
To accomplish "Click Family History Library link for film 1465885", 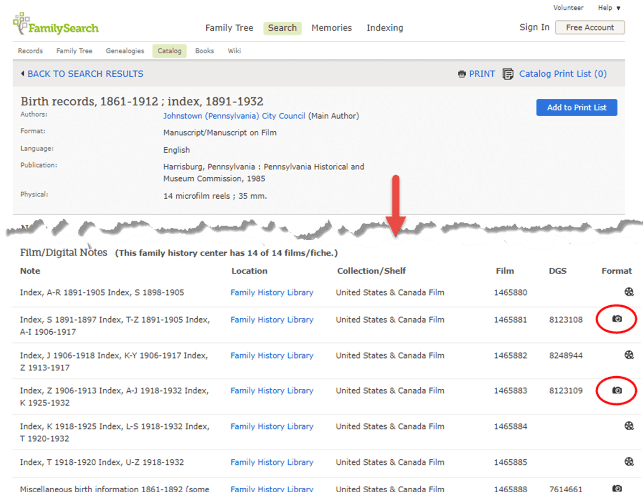I will [271, 462].
